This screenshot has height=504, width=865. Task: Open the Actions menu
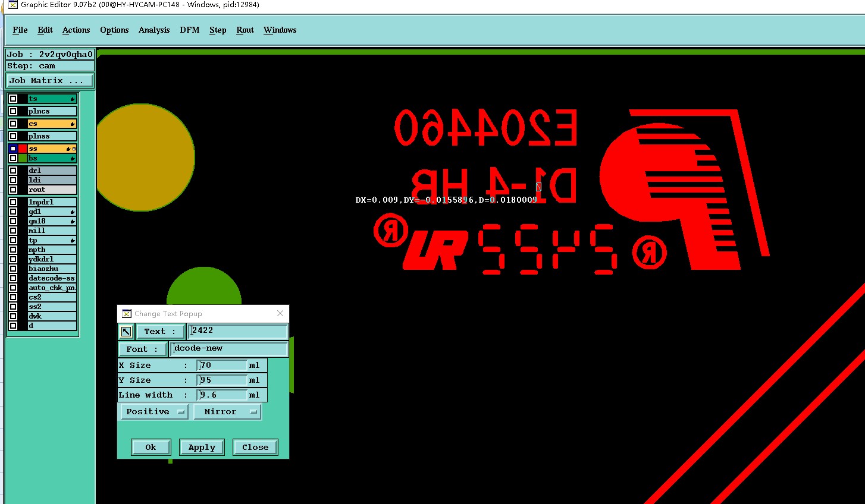76,30
